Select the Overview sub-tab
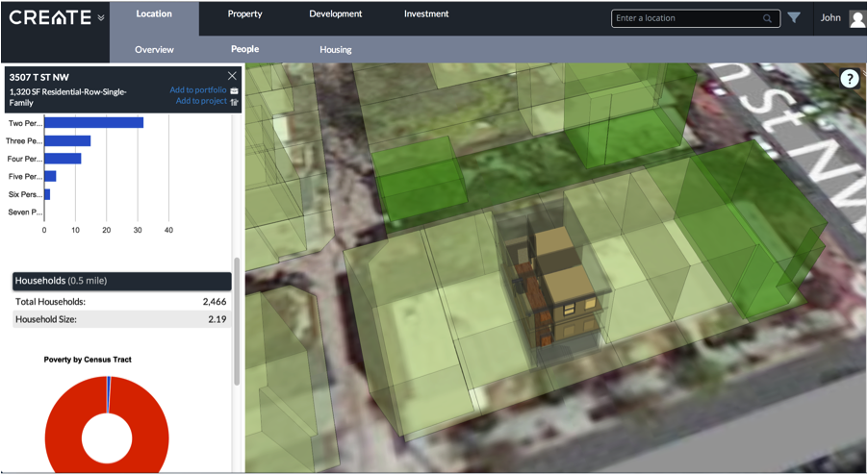Viewport: 868px width, 475px height. tap(154, 49)
